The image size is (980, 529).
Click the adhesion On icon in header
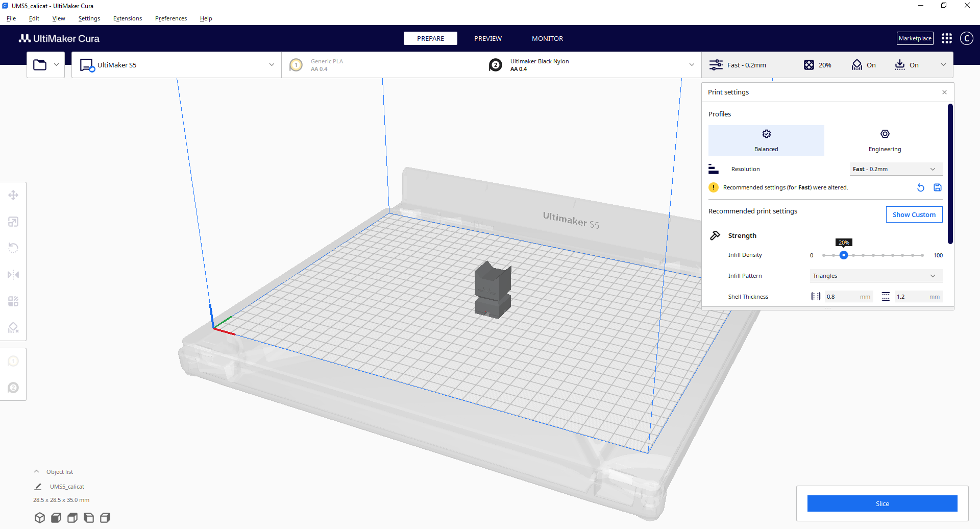click(x=900, y=65)
